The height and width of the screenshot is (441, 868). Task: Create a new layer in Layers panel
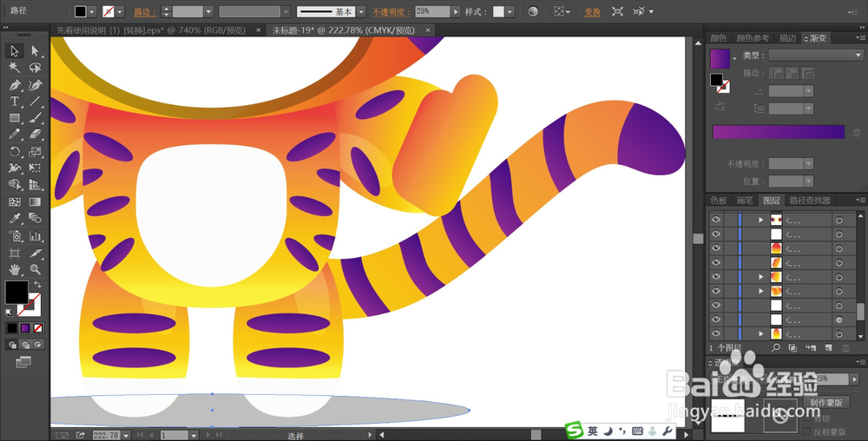(x=828, y=347)
